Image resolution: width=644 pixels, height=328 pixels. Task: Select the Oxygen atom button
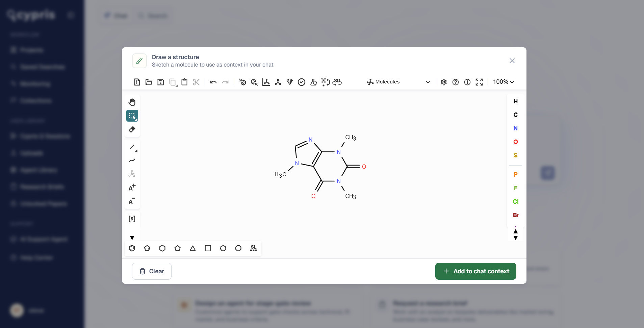[x=516, y=142]
